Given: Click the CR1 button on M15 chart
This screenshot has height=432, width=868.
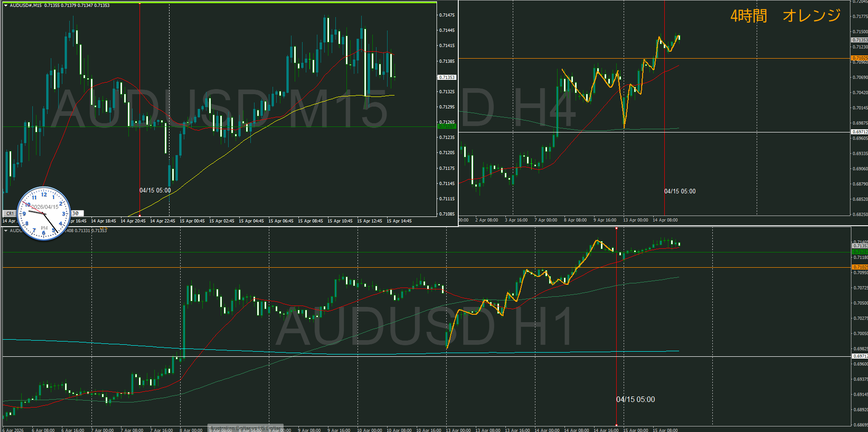Looking at the screenshot, I should click(10, 214).
